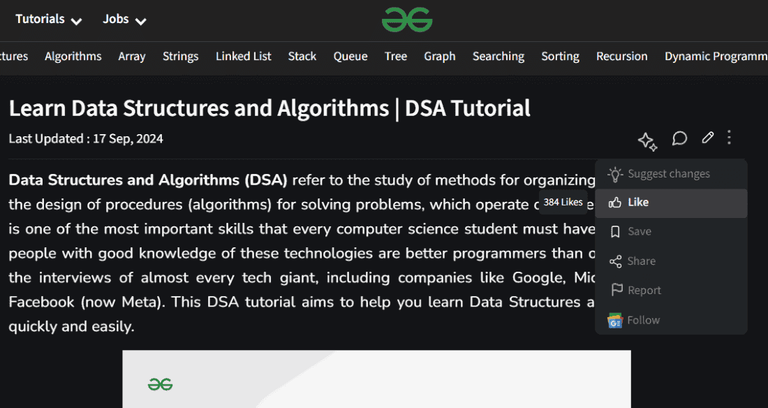Open the Linked List topic tab

(243, 56)
